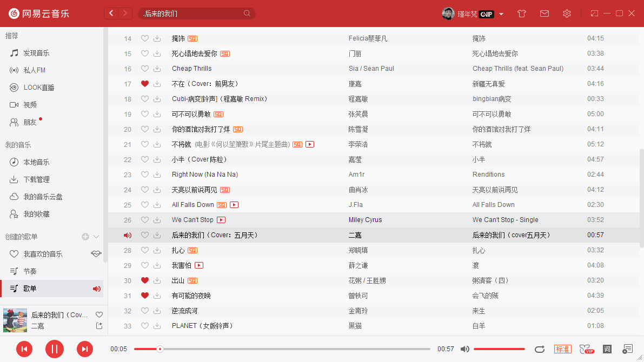Start heartbeat mode icon beside 我喜欢的音乐

point(96,254)
